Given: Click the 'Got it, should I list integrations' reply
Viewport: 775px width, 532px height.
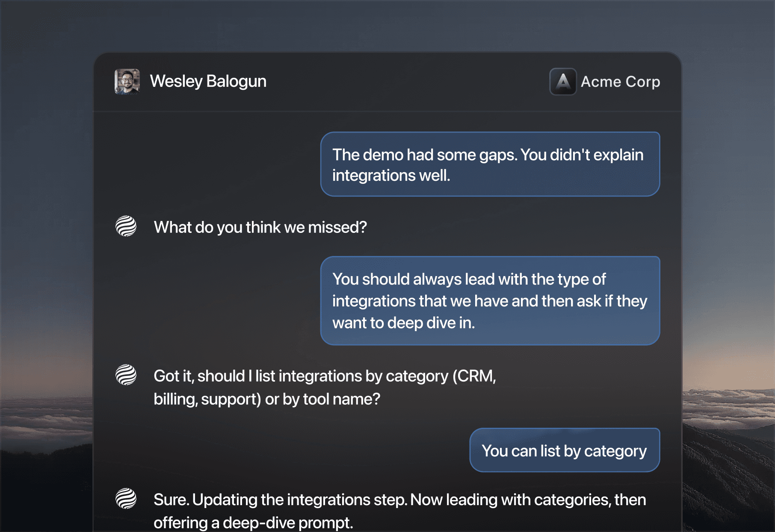Looking at the screenshot, I should tap(325, 388).
